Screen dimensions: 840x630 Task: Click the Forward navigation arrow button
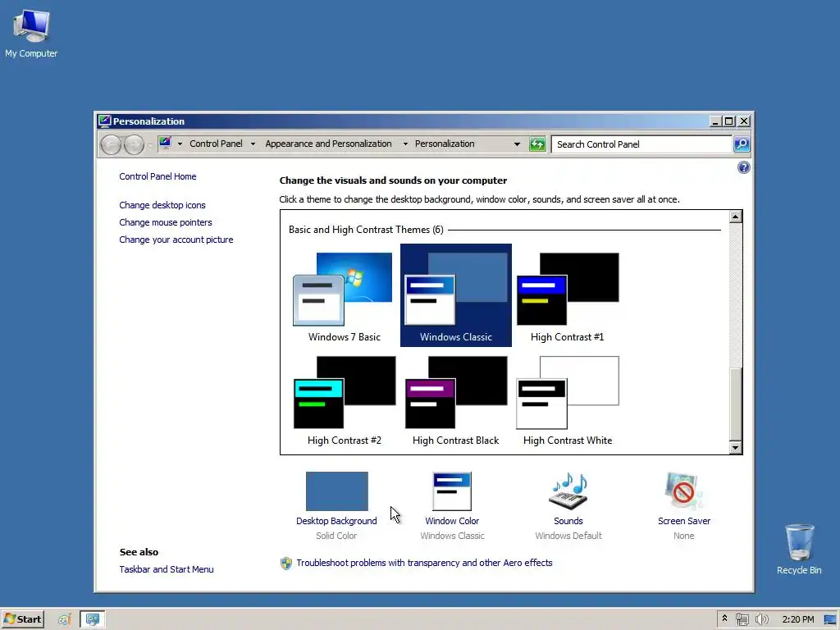tap(134, 144)
